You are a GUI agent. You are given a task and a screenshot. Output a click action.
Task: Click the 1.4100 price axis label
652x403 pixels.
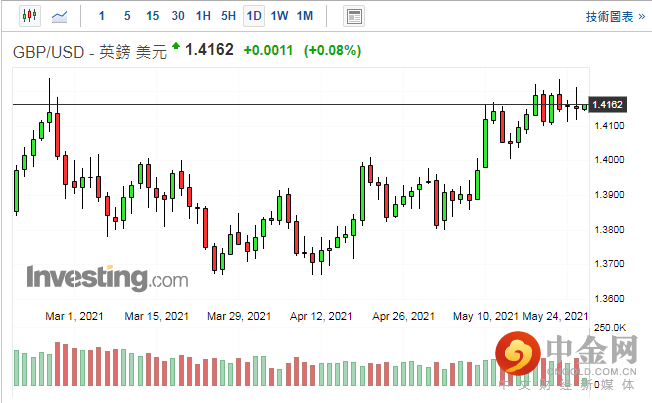[x=610, y=126]
